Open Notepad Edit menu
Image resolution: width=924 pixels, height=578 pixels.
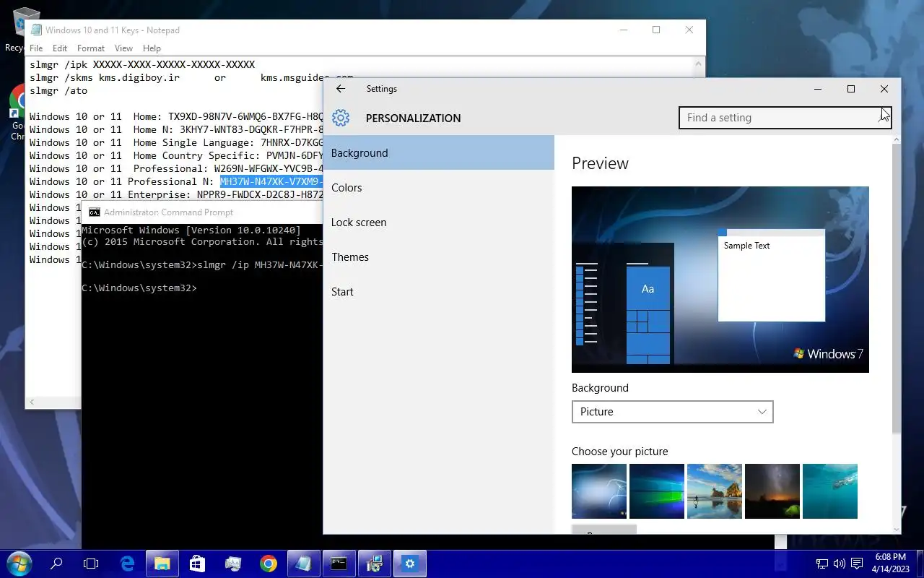coord(60,48)
